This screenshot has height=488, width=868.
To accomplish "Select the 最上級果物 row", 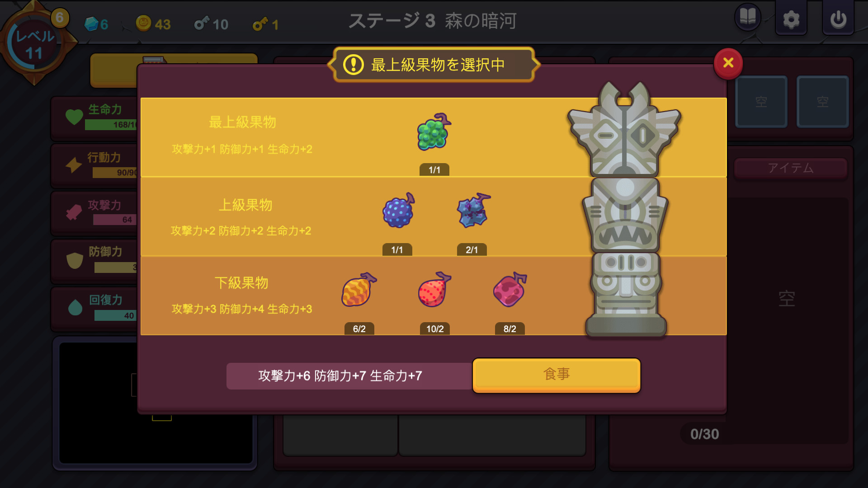I will coord(433,137).
